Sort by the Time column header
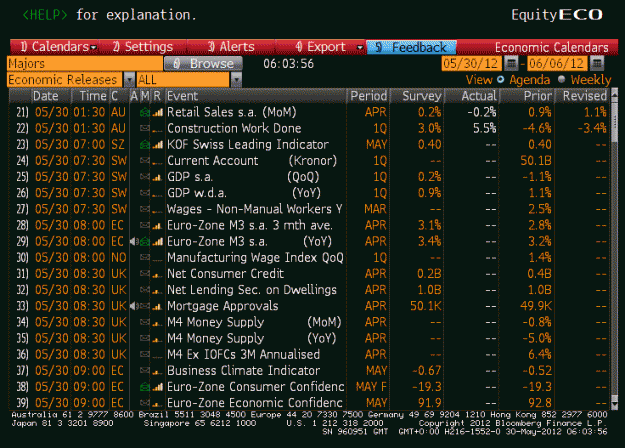Image resolution: width=625 pixels, height=448 pixels. [93, 96]
